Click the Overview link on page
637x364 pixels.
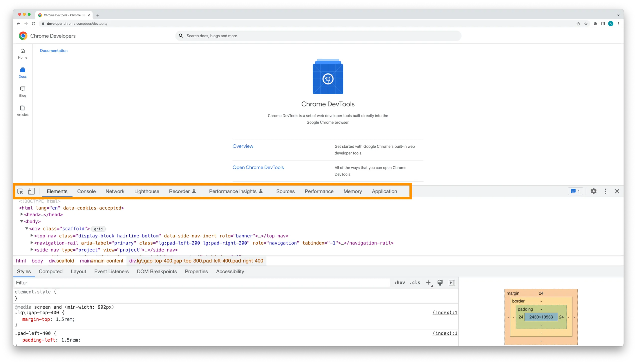tap(243, 146)
